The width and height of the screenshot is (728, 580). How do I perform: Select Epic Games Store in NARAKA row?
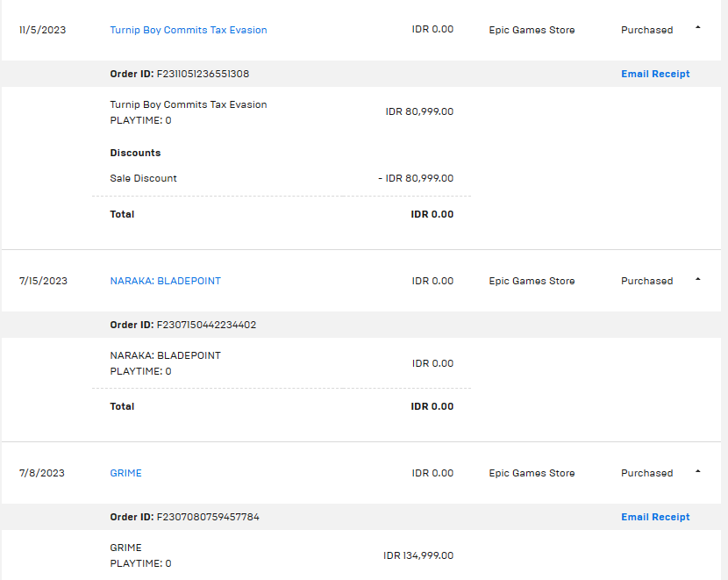click(x=532, y=281)
